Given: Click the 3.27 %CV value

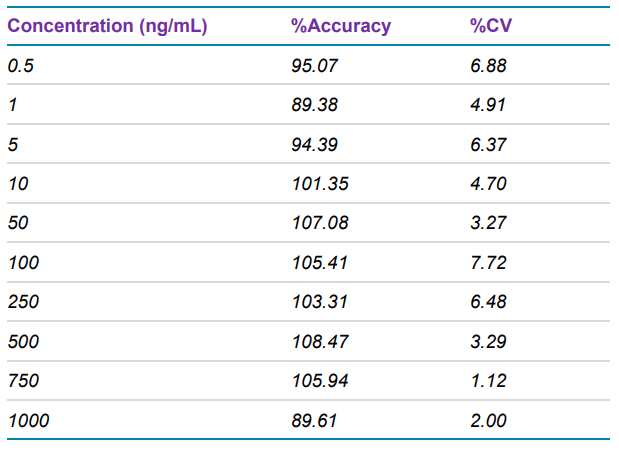Looking at the screenshot, I should (488, 223).
